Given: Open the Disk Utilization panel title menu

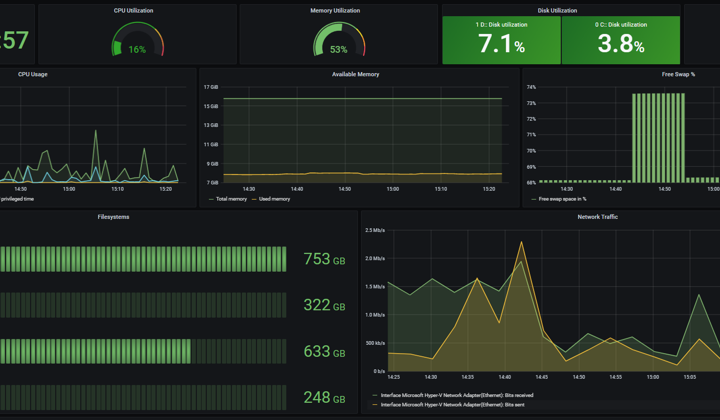Looking at the screenshot, I should pyautogui.click(x=557, y=11).
